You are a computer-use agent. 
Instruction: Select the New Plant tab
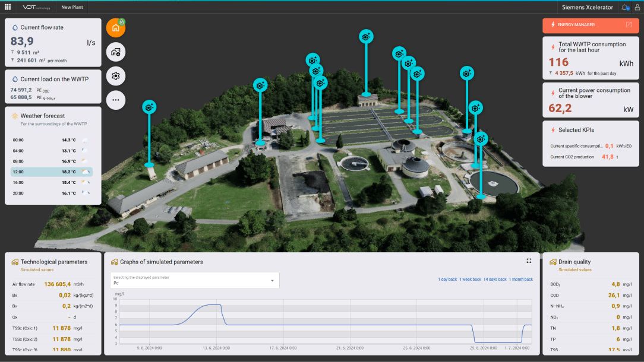point(72,7)
